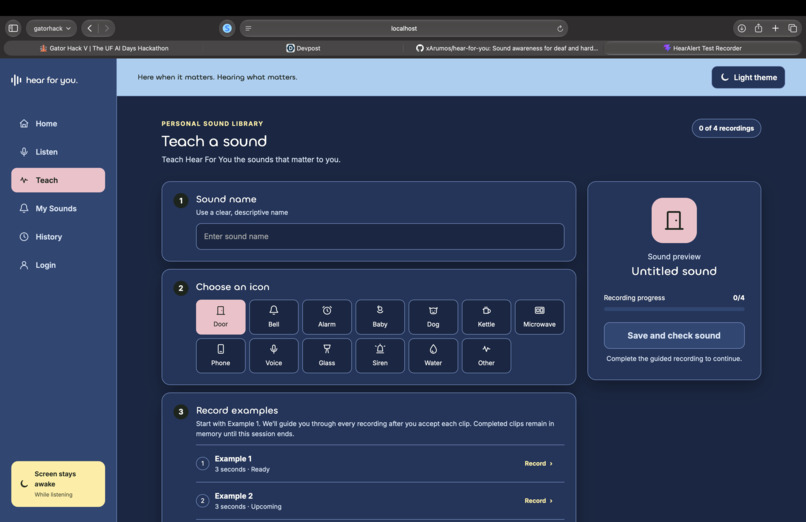Go to the Listen page
This screenshot has height=522, width=806.
58,152
